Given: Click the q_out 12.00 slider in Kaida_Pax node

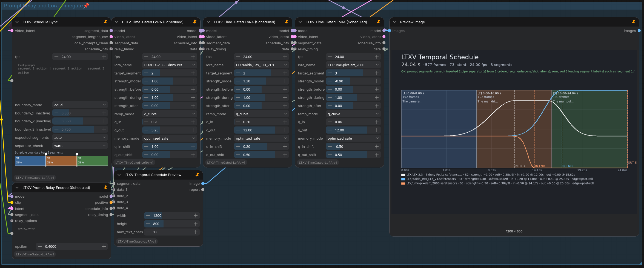Looking at the screenshot, I should [261, 130].
